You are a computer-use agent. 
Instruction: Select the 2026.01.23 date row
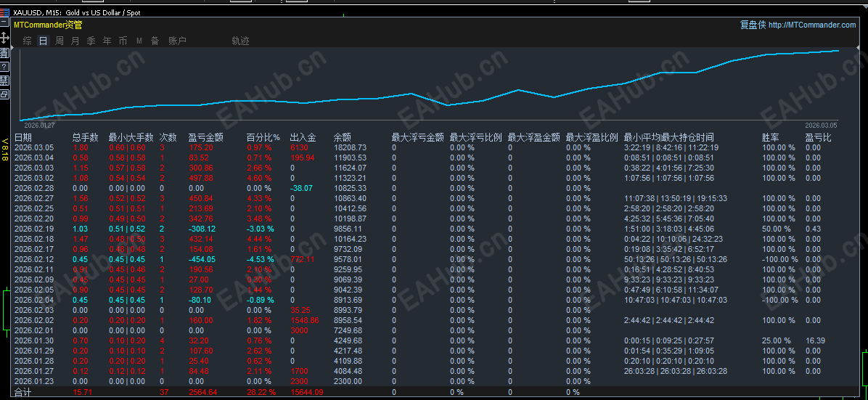(34, 381)
